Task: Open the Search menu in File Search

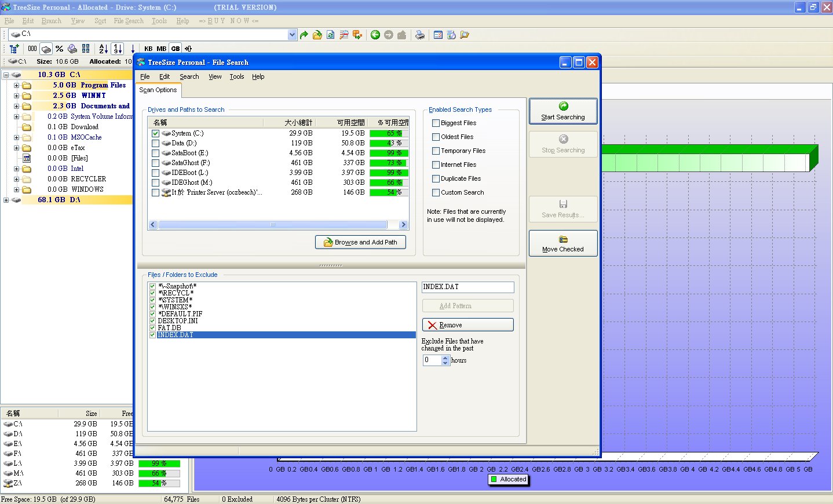Action: 189,76
